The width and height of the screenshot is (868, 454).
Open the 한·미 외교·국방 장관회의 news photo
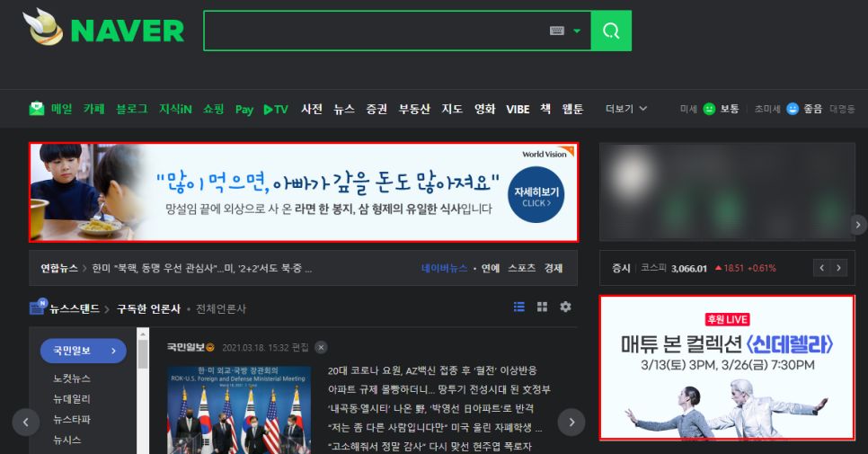[x=239, y=410]
